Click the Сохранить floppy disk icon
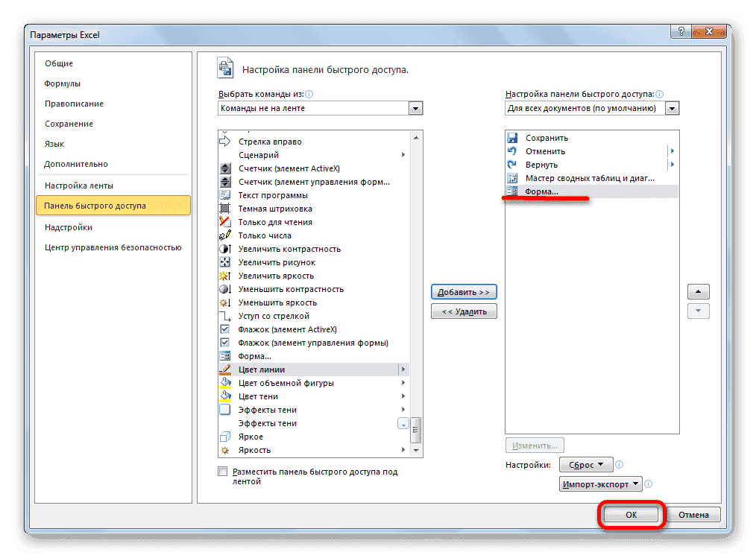Viewport: 756px width, 558px height. coord(512,138)
